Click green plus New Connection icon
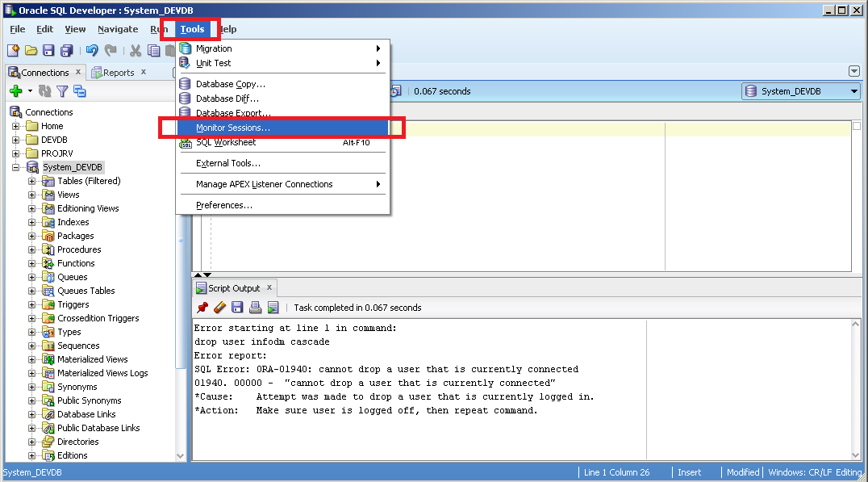The image size is (868, 482). [16, 91]
